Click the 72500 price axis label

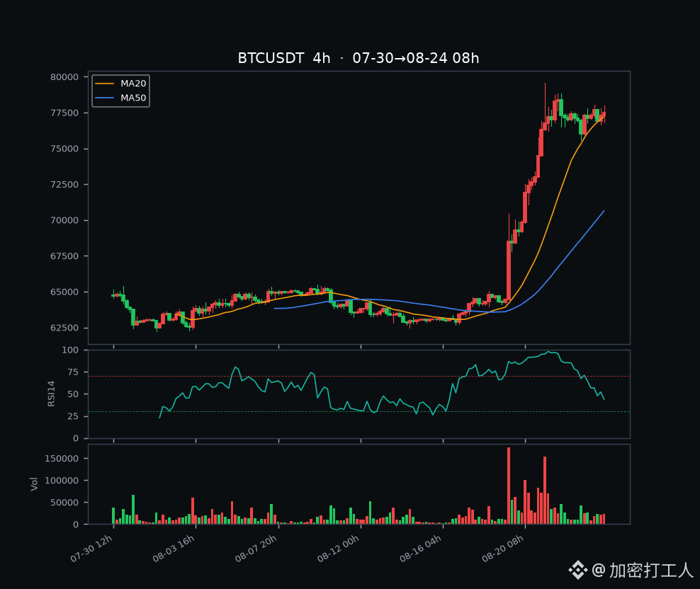click(x=64, y=184)
